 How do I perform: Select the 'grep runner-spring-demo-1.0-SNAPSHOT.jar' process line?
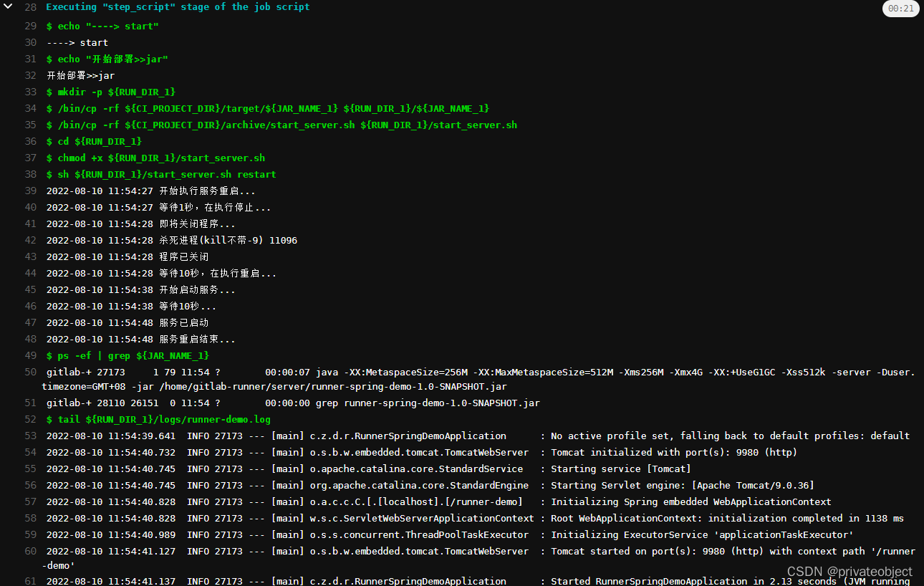(293, 403)
